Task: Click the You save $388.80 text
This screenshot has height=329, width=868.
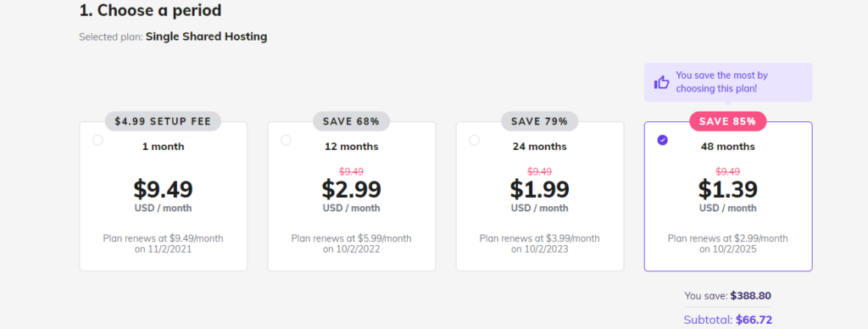Action: (x=728, y=295)
